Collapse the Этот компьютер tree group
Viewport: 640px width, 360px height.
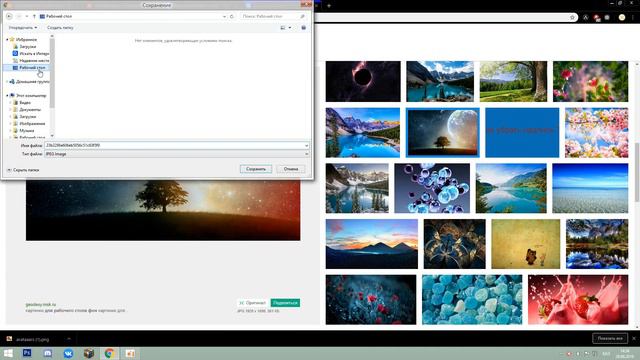(x=7, y=96)
